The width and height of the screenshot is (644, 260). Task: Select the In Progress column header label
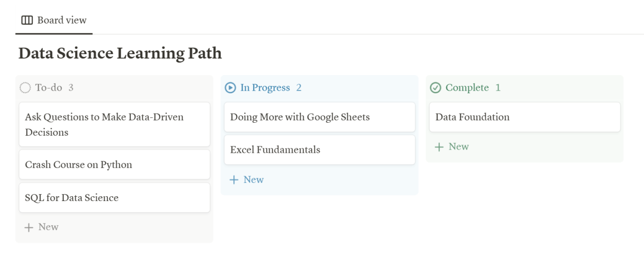coord(265,87)
